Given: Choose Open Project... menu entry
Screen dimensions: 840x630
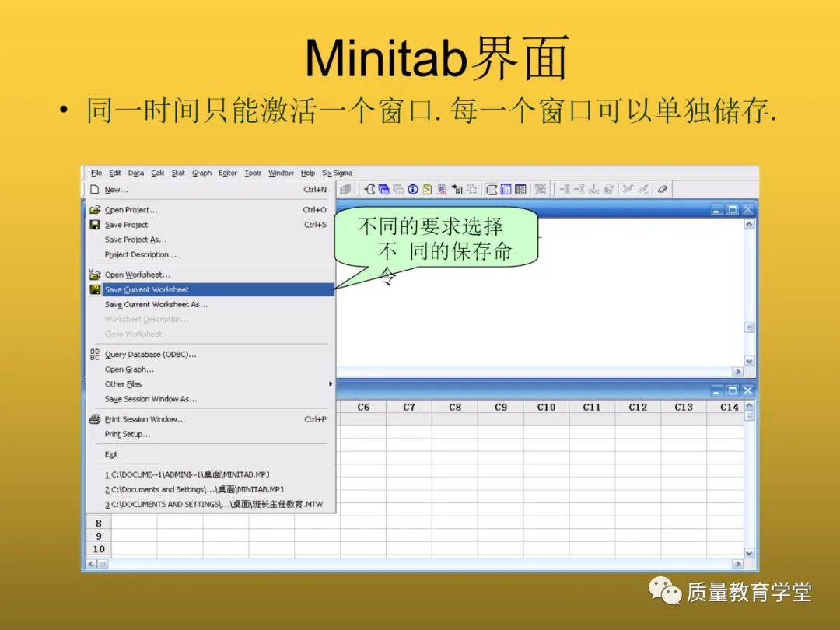Looking at the screenshot, I should click(x=209, y=210).
